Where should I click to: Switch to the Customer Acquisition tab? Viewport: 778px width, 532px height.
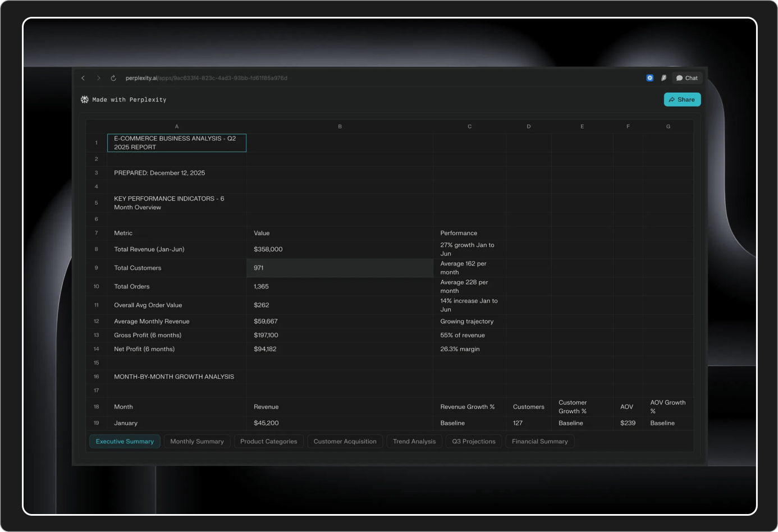[x=345, y=442]
